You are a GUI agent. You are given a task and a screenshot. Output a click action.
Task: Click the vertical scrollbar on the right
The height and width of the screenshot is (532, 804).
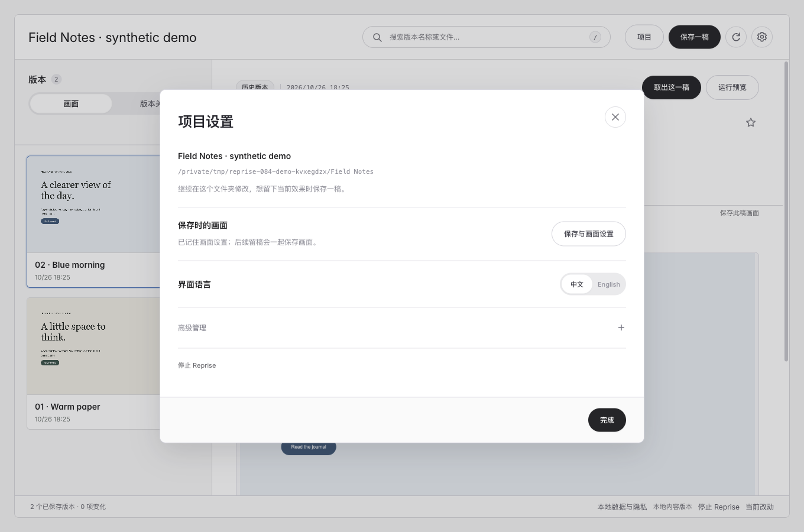point(786,211)
